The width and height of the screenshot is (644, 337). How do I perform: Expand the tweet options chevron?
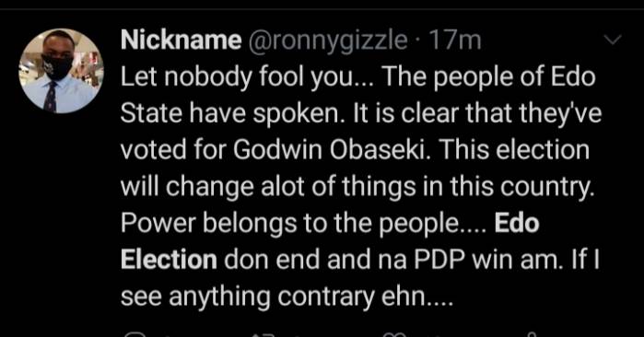pyautogui.click(x=614, y=40)
